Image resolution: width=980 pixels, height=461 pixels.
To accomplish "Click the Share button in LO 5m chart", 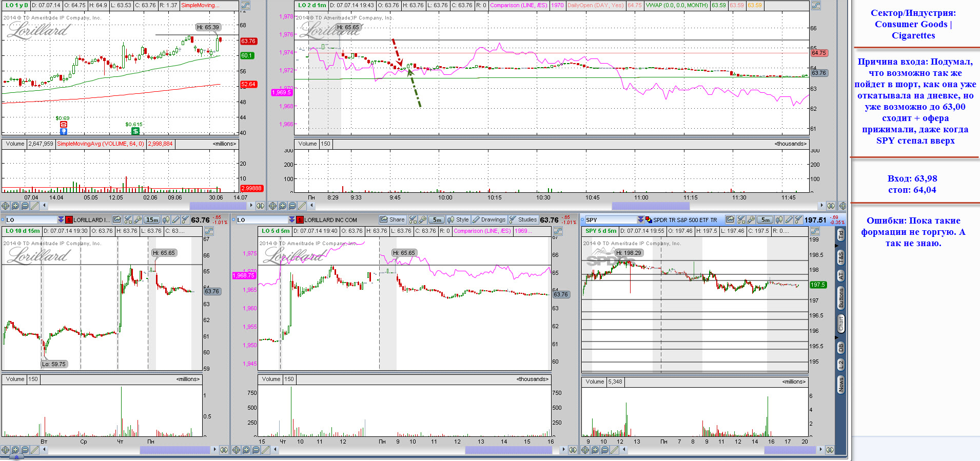I will coord(393,219).
